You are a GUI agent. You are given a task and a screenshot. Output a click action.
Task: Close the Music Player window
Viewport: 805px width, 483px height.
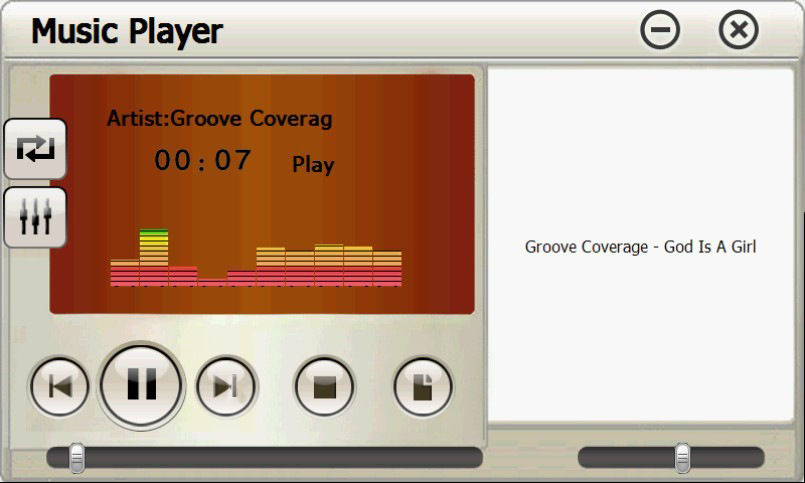coord(738,30)
